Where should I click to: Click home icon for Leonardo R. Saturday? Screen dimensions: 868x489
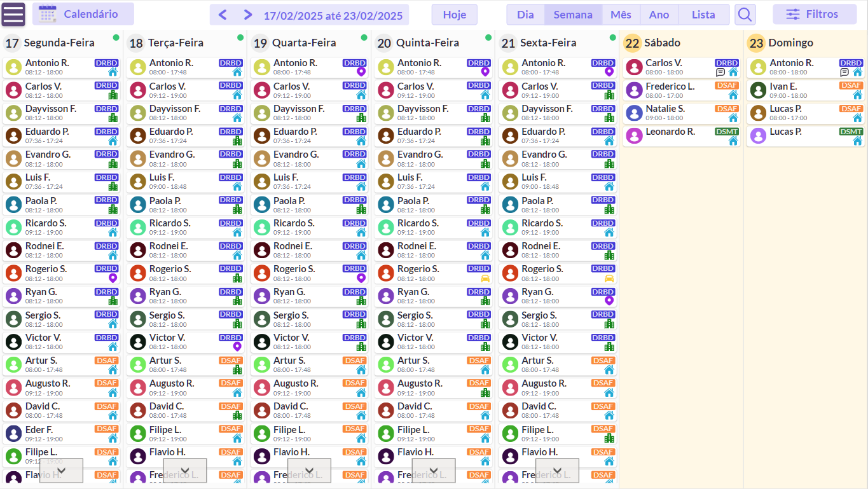[x=733, y=141]
